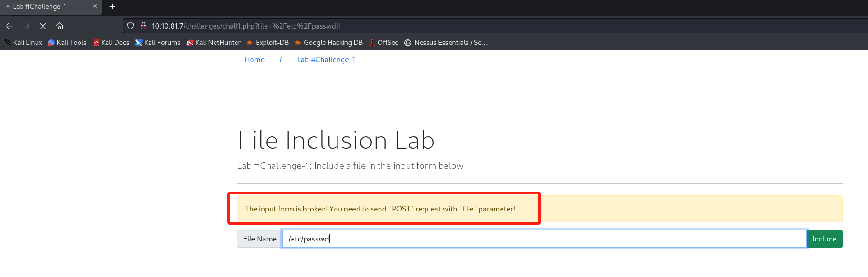Open the Google Hacking DB bookmark
Image resolution: width=868 pixels, height=277 pixels.
click(x=329, y=43)
